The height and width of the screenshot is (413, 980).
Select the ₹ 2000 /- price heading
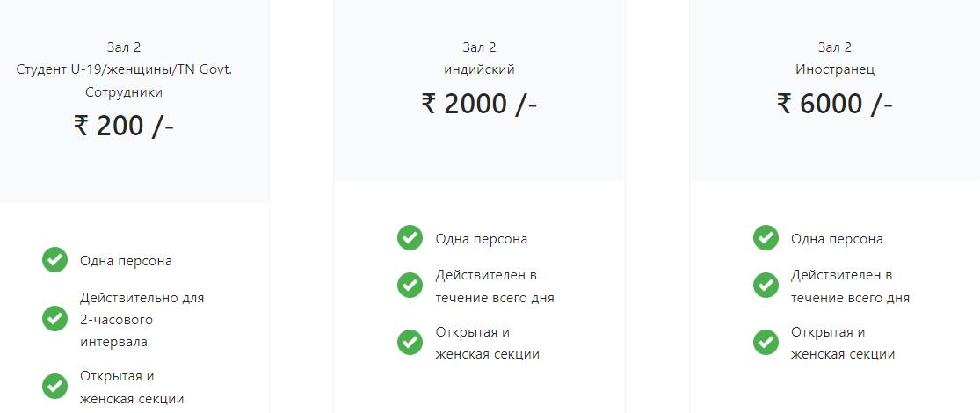(479, 103)
